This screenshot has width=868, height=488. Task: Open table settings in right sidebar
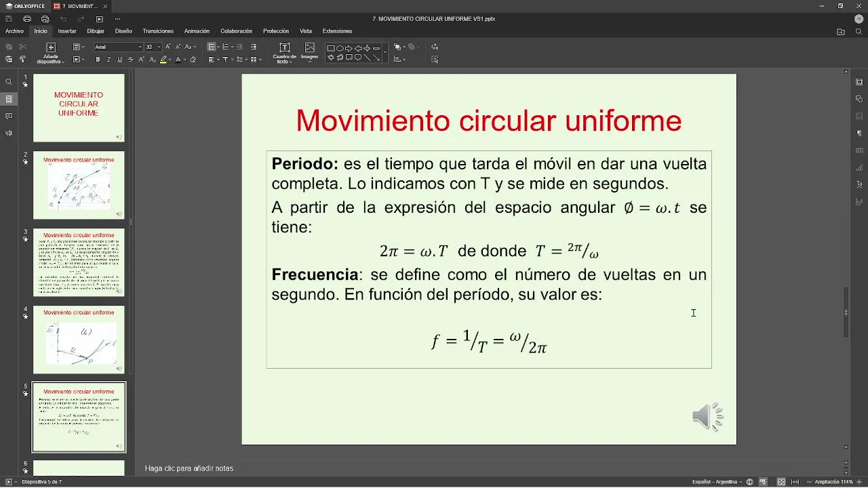[x=859, y=150]
